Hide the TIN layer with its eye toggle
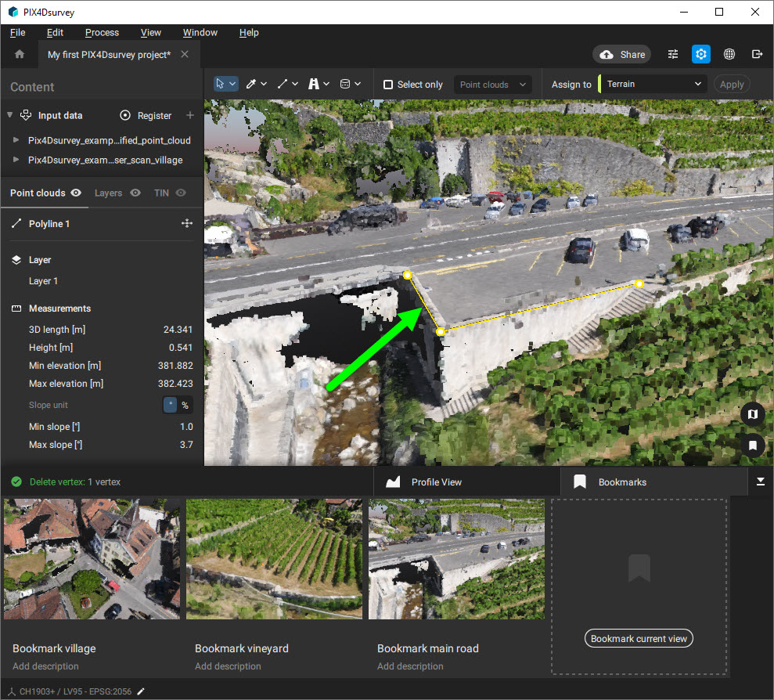This screenshot has width=774, height=700. pos(180,193)
